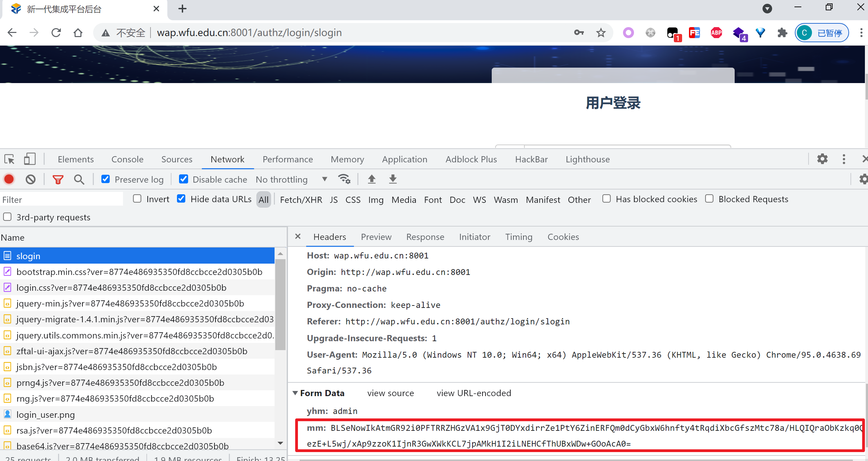Open the network conditions wifi icon
Viewport: 868px width, 461px height.
coord(344,179)
